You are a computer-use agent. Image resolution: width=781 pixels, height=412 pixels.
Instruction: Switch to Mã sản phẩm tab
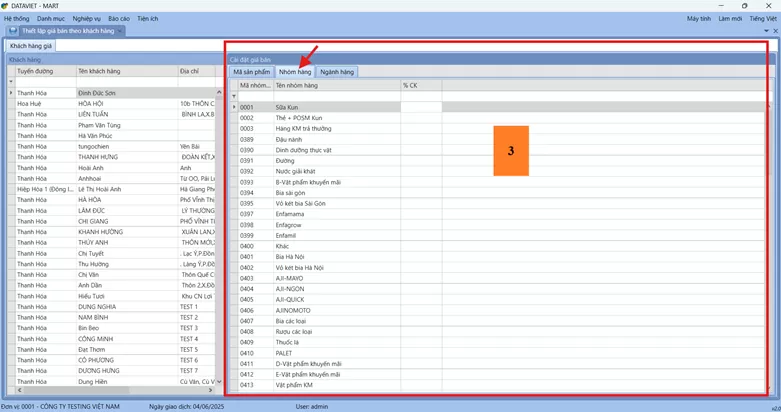tap(252, 72)
